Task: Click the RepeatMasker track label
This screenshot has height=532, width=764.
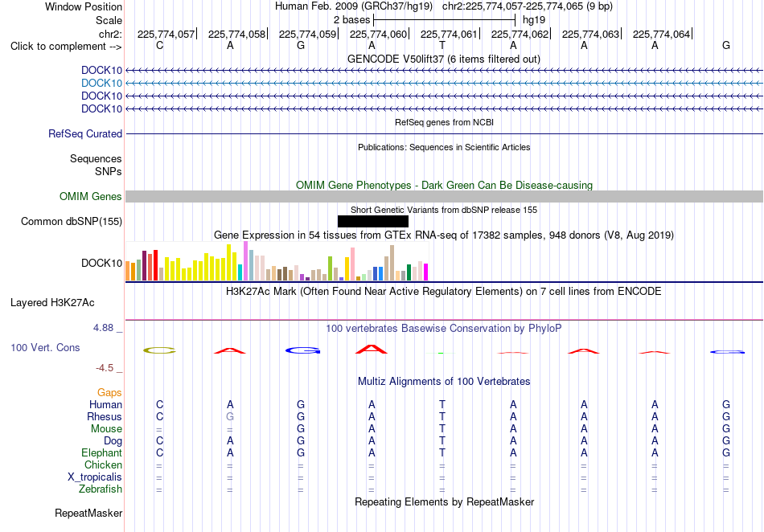Action: (x=88, y=514)
